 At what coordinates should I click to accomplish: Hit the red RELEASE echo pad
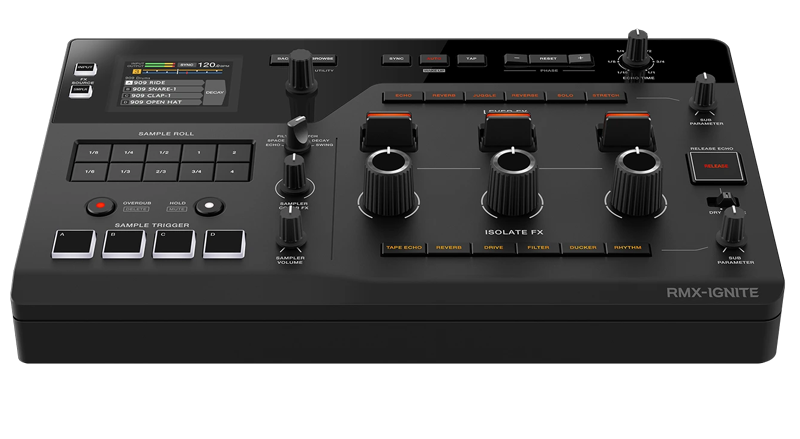[x=716, y=166]
